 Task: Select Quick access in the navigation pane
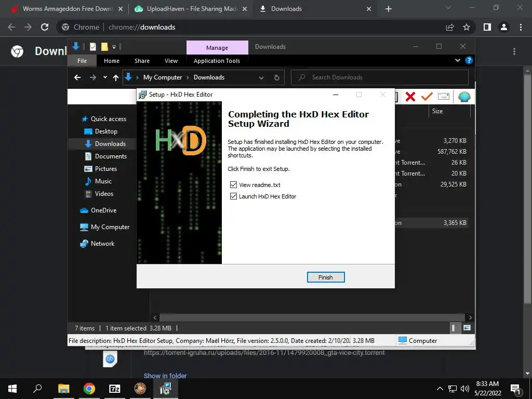coord(108,119)
